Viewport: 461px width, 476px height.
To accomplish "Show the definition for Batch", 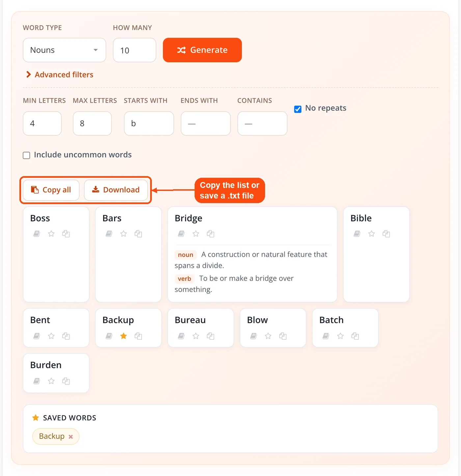I will (x=326, y=336).
